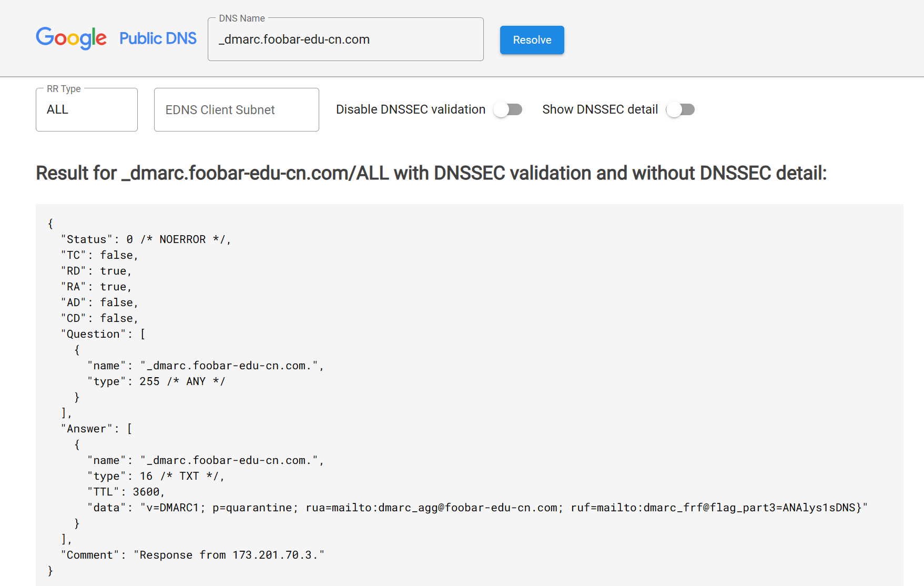Click the "data" line with v=DMARC1 record
This screenshot has height=586, width=924.
(x=478, y=508)
